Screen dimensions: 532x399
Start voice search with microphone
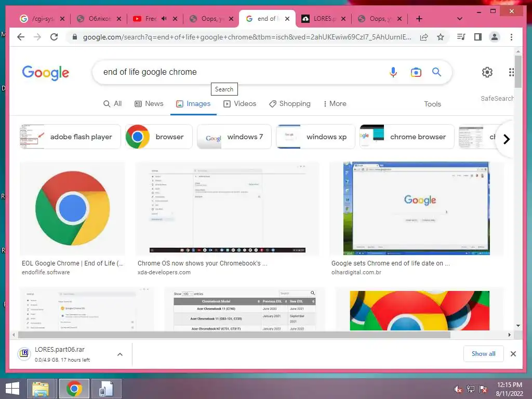(x=393, y=72)
